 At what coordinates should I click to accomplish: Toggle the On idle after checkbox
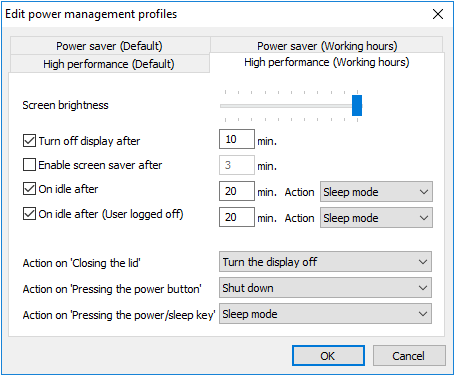(x=29, y=189)
